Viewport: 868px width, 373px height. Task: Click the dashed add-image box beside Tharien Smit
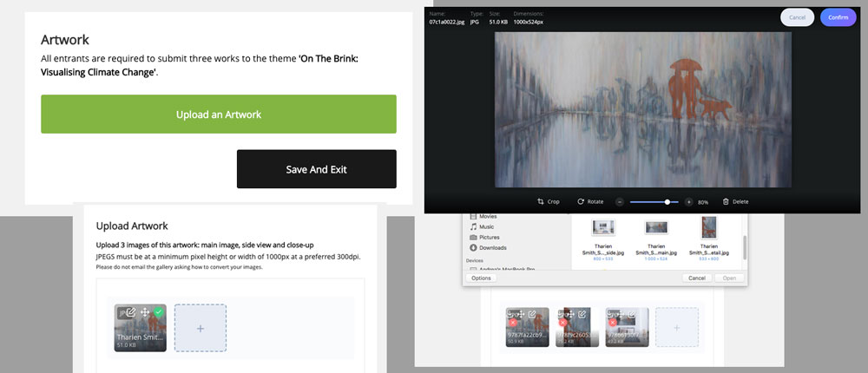201,328
